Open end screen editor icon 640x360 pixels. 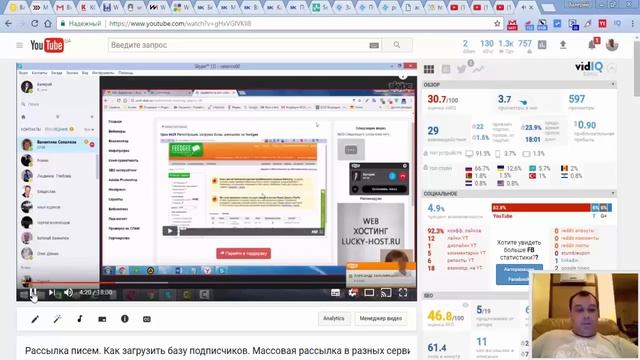[x=102, y=319]
